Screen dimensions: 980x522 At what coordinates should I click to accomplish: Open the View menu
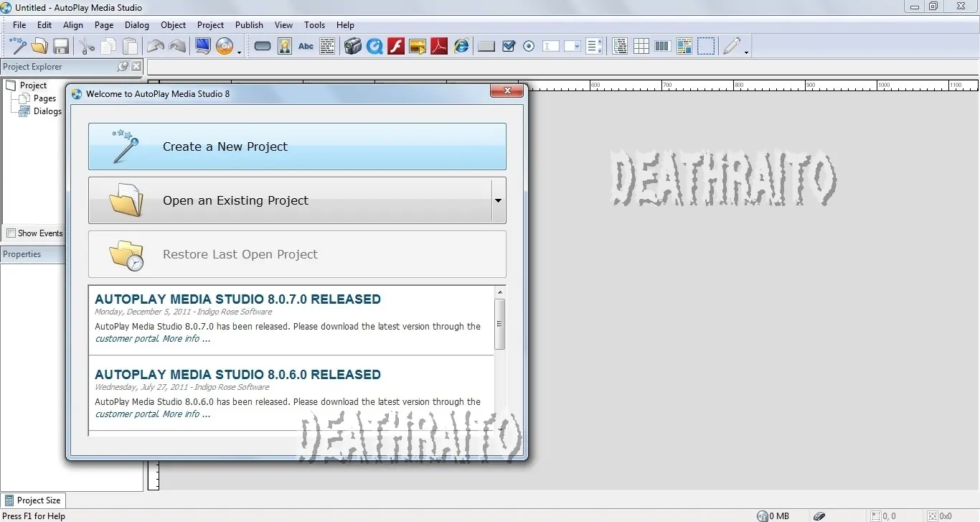click(284, 25)
